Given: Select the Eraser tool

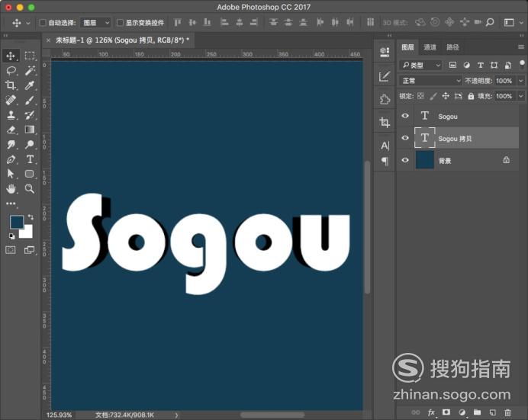Looking at the screenshot, I should click(x=11, y=130).
